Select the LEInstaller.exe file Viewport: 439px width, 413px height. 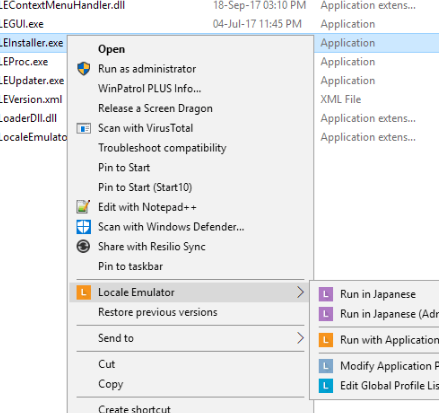coord(32,43)
